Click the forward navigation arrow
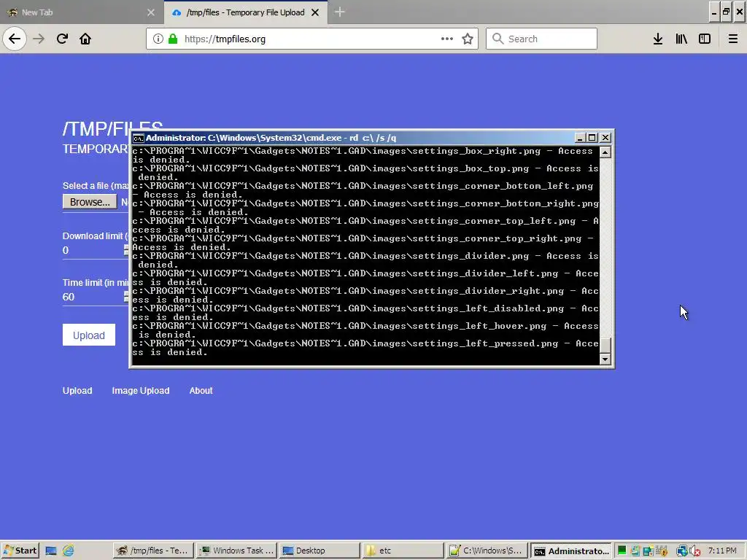Screen dimensions: 747x560 [x=39, y=39]
